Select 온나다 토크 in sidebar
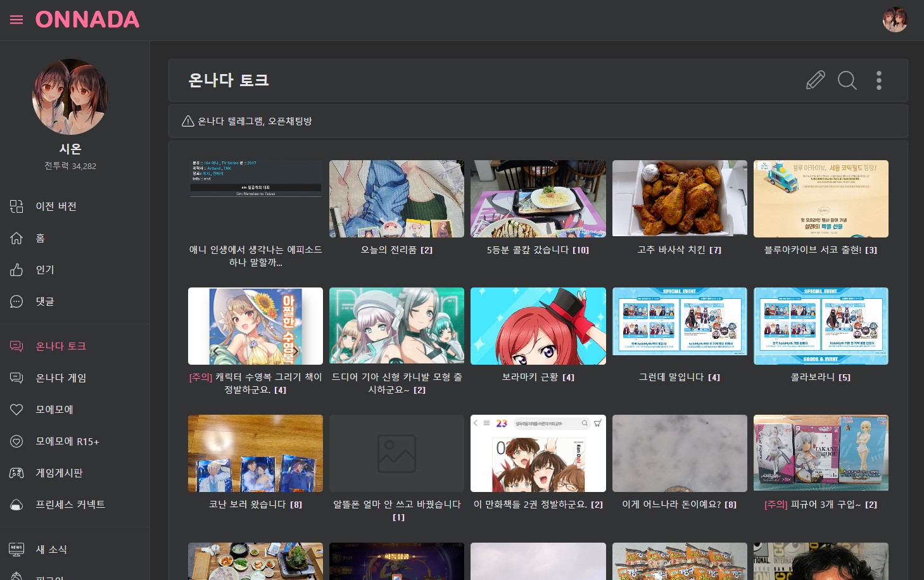 coord(61,346)
